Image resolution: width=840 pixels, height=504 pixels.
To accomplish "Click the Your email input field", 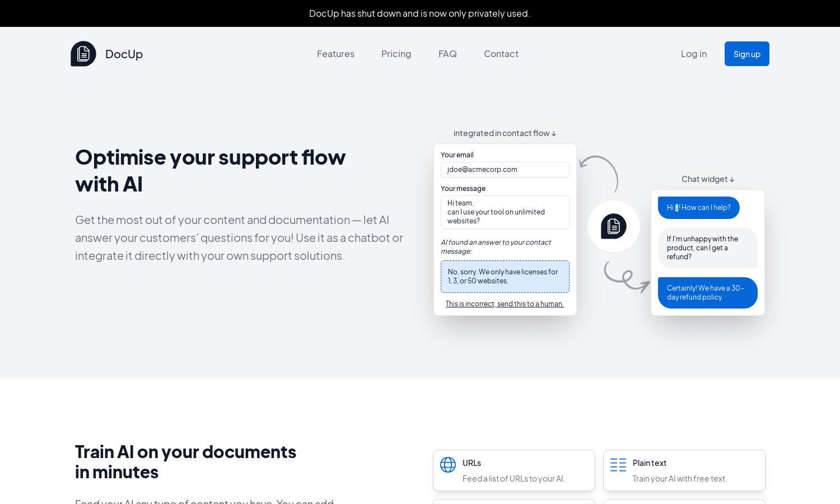I will [x=505, y=170].
